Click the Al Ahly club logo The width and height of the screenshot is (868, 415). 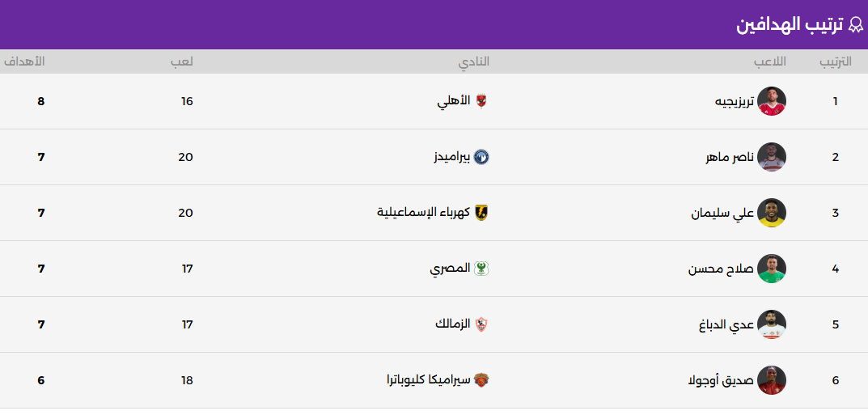481,101
